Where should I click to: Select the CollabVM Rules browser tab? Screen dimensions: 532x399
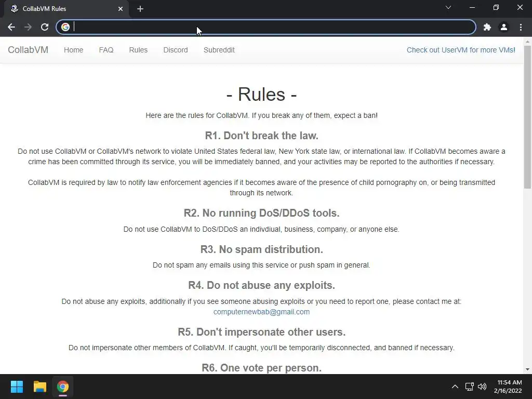[66, 9]
